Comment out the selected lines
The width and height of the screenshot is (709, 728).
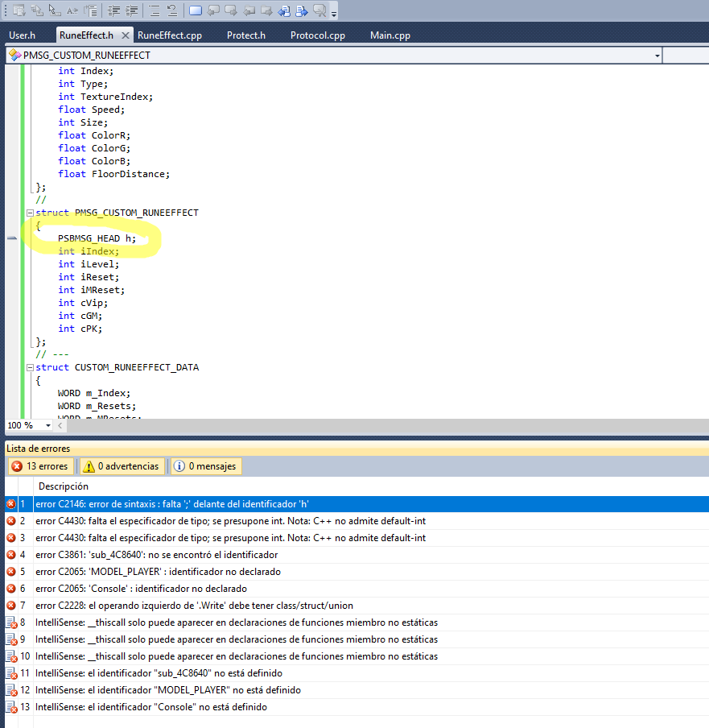(x=155, y=10)
